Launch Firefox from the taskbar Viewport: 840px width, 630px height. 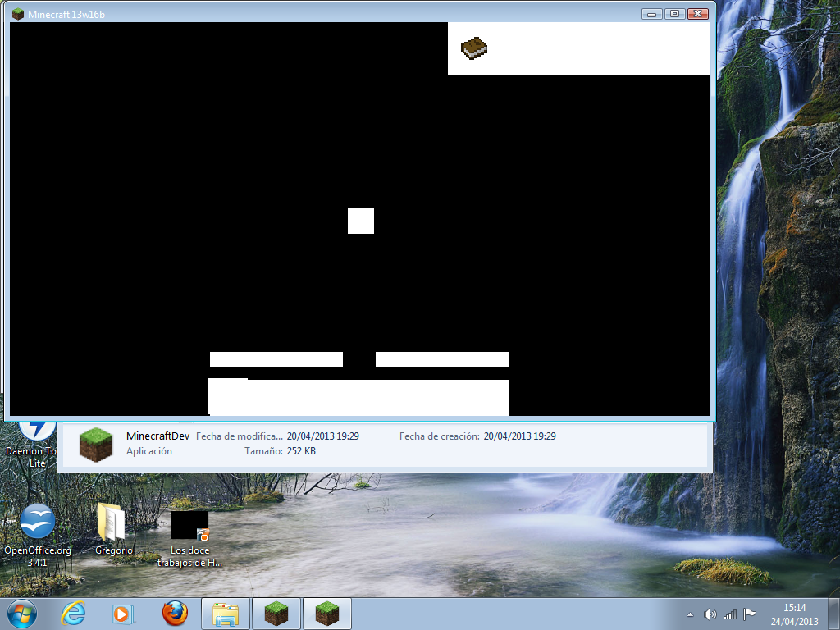pos(175,614)
